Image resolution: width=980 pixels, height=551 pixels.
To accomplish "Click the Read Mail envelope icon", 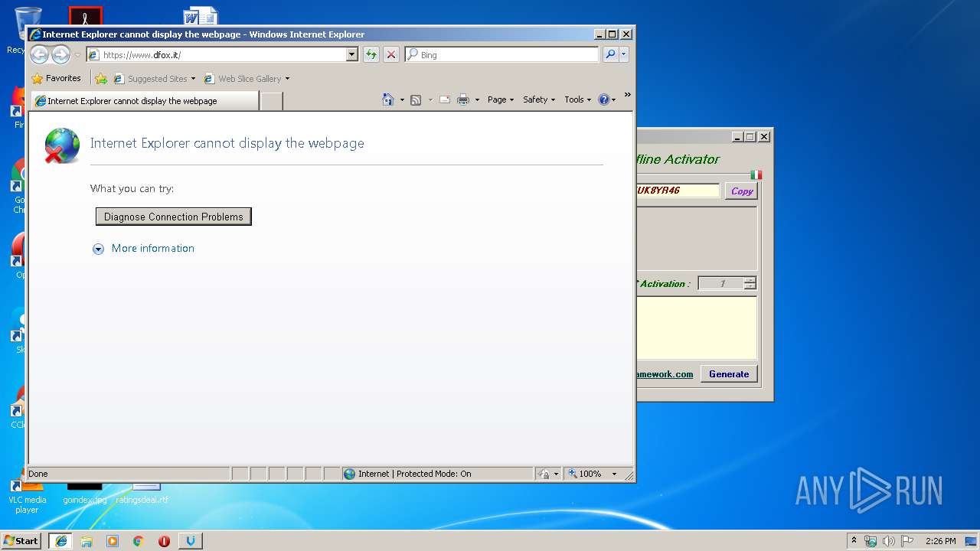I will [x=445, y=99].
